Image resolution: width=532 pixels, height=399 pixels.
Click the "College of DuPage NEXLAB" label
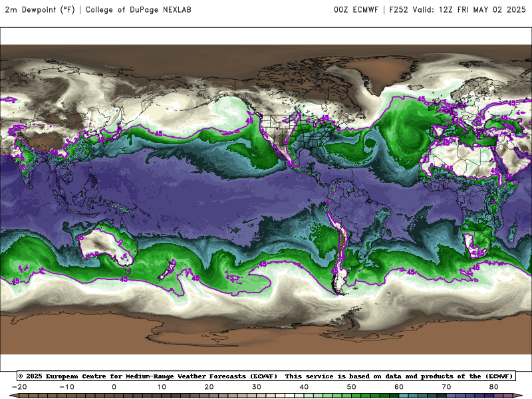[138, 9]
